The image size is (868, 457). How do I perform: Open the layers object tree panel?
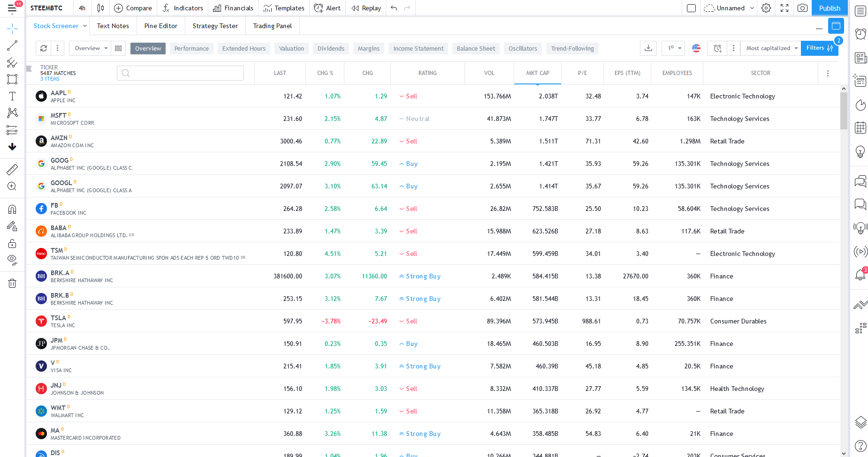860,422
